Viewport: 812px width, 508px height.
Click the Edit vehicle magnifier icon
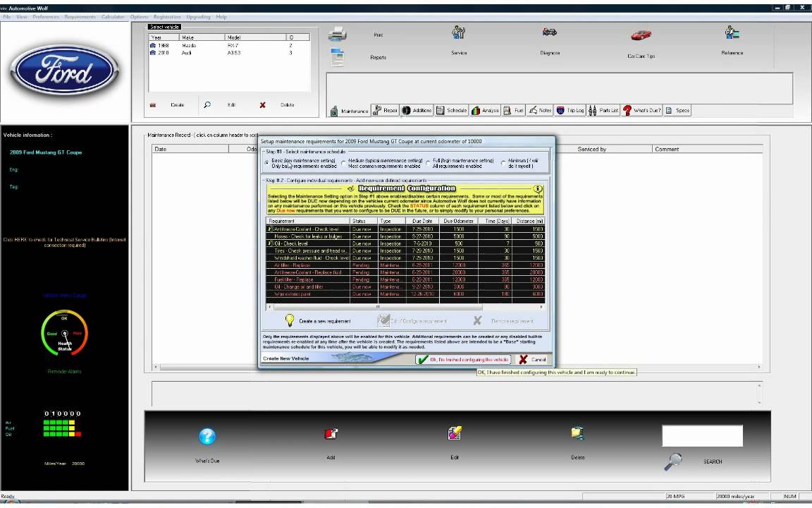point(207,104)
